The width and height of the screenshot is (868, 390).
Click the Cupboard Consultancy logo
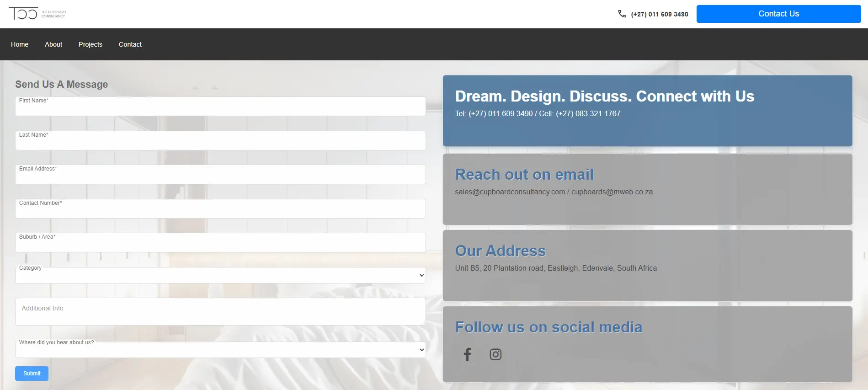pos(37,14)
